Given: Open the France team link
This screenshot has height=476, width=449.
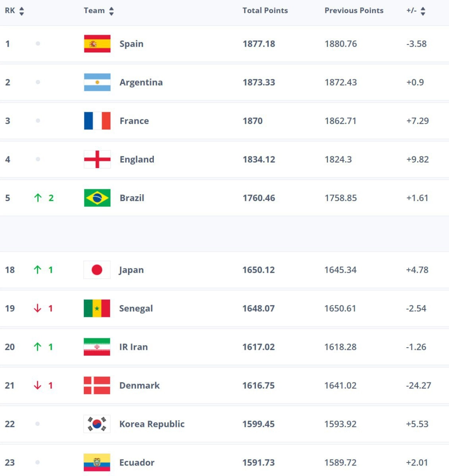Looking at the screenshot, I should [134, 121].
